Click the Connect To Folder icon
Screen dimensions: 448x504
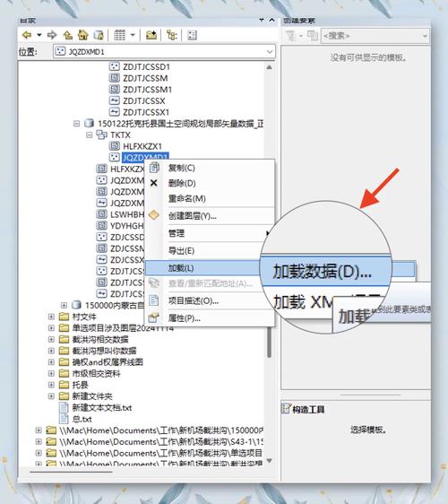point(151,35)
